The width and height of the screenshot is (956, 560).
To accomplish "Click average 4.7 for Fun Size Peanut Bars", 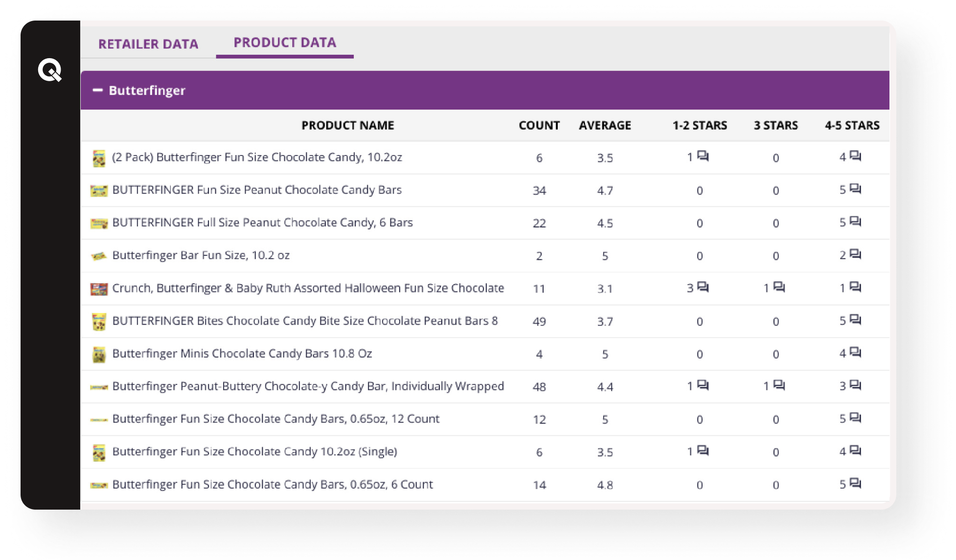I will pyautogui.click(x=605, y=190).
